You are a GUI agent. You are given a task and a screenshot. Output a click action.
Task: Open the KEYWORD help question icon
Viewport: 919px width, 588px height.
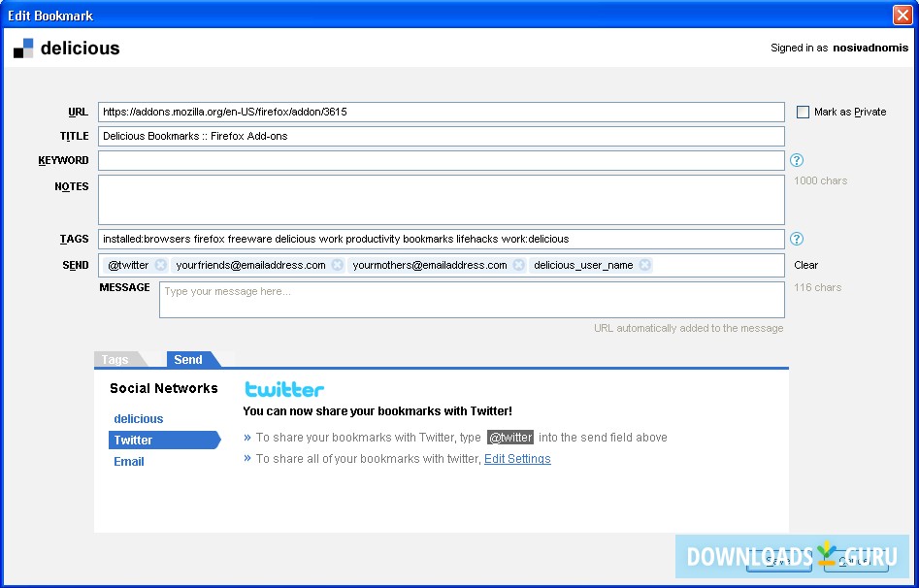point(797,160)
